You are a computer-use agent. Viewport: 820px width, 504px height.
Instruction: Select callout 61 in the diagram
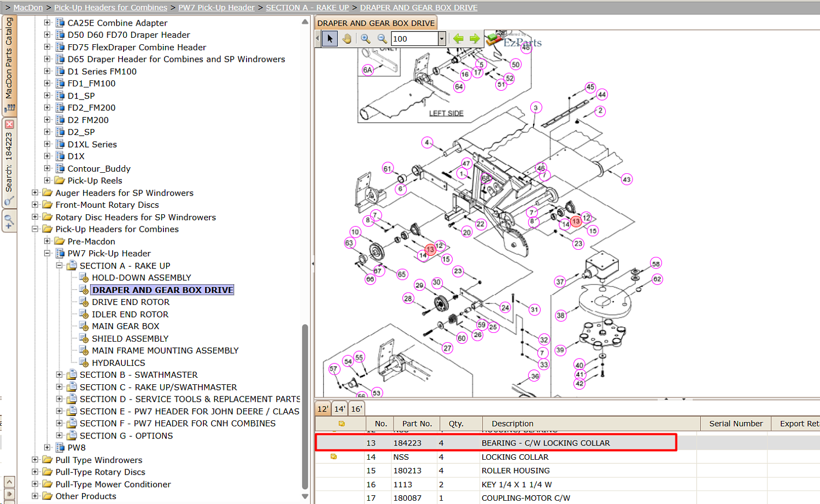pos(388,168)
